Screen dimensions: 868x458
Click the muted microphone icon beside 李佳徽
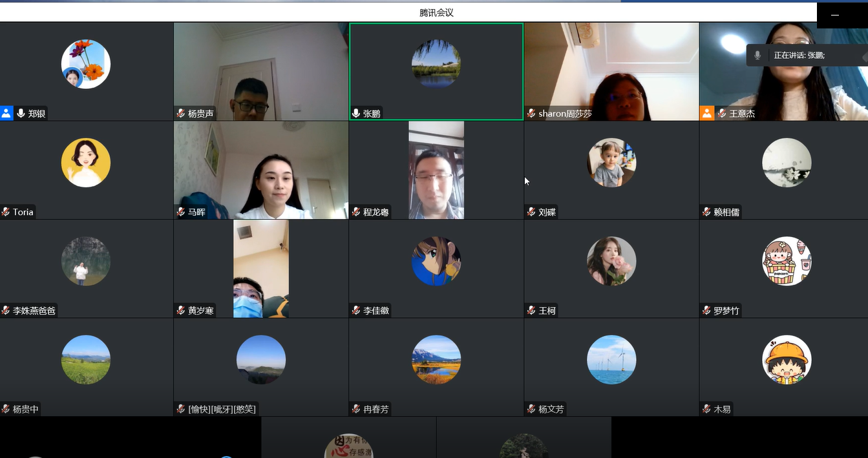(x=356, y=311)
